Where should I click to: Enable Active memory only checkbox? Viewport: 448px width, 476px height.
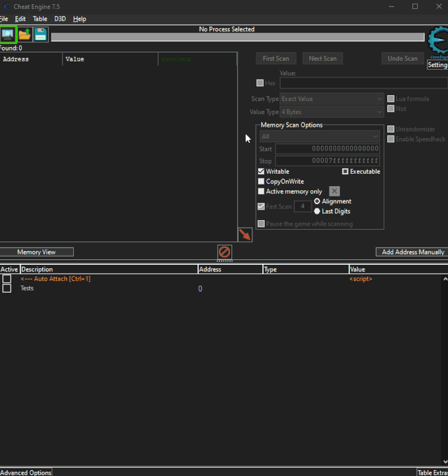[x=261, y=191]
